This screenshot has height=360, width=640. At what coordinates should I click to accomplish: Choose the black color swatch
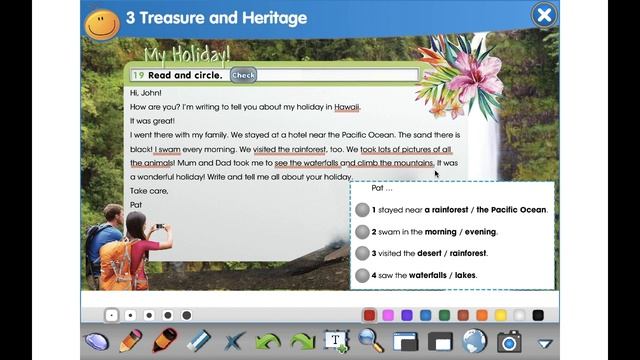coord(538,315)
